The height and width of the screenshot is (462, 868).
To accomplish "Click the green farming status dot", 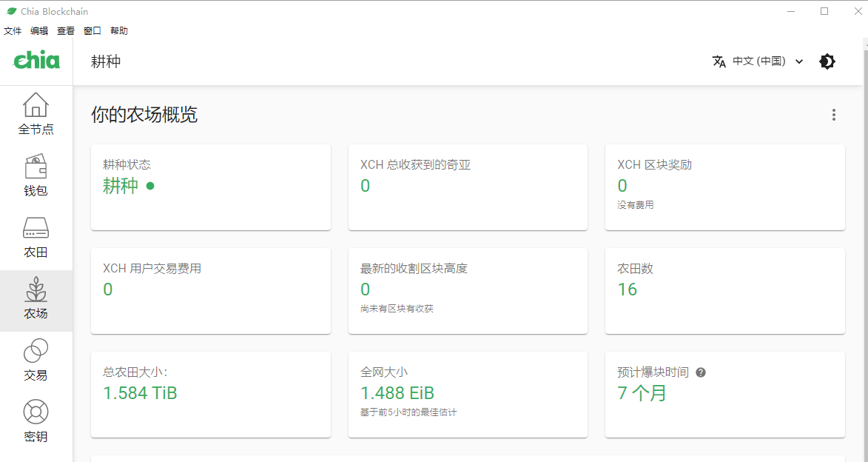I will click(x=150, y=186).
